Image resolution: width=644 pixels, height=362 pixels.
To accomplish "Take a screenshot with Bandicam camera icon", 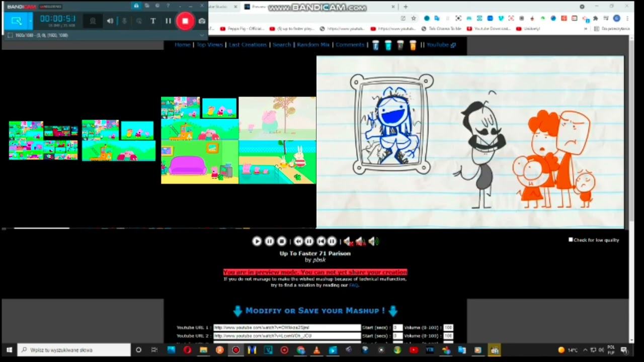I will pos(202,21).
